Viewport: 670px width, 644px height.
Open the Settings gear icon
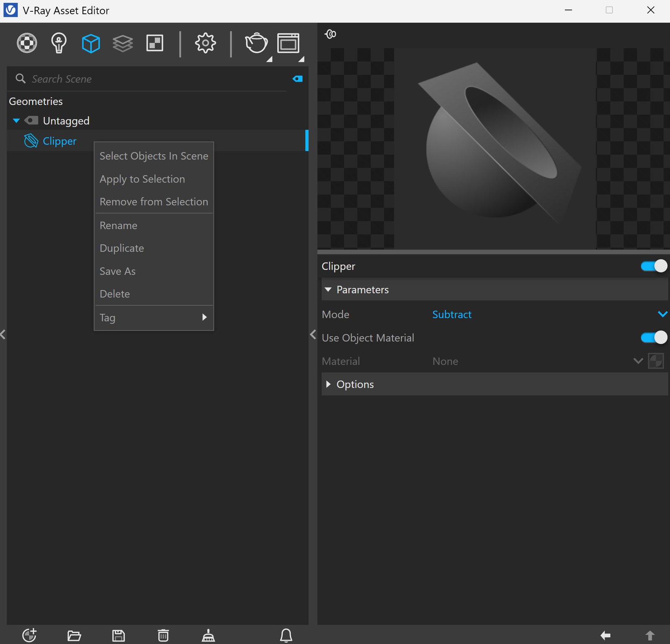pos(205,43)
